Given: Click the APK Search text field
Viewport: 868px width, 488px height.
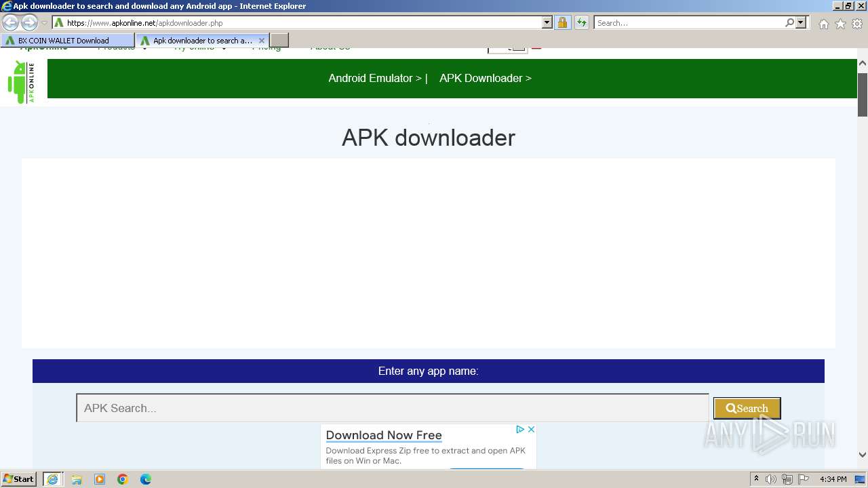Looking at the screenshot, I should point(393,408).
